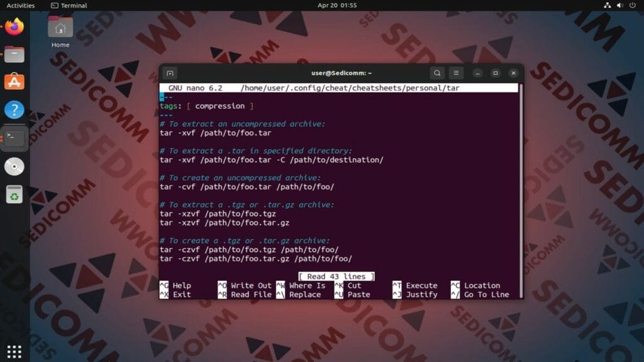Close the terminal window
The height and width of the screenshot is (362, 644).
pos(513,73)
